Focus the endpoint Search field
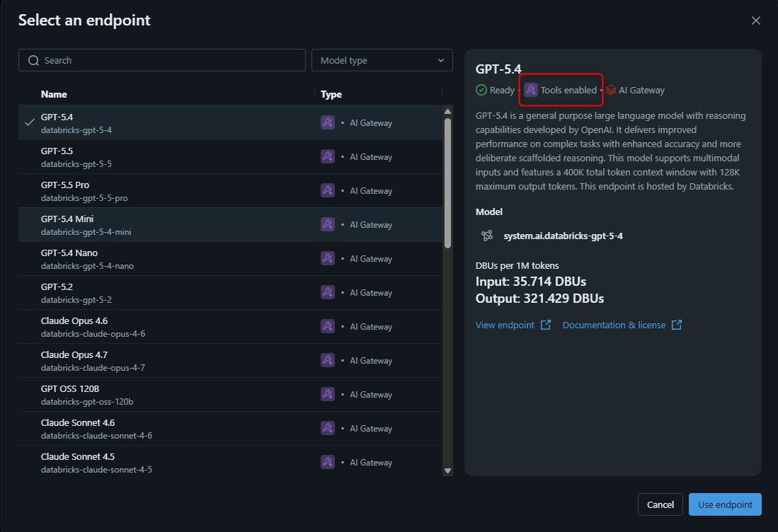 161,60
